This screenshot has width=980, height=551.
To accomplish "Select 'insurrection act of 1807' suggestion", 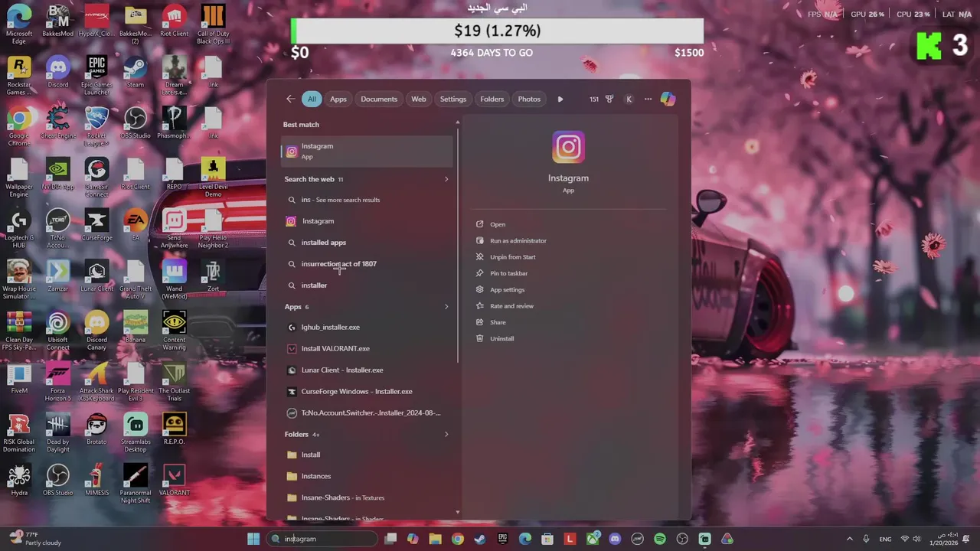I will tap(367, 264).
